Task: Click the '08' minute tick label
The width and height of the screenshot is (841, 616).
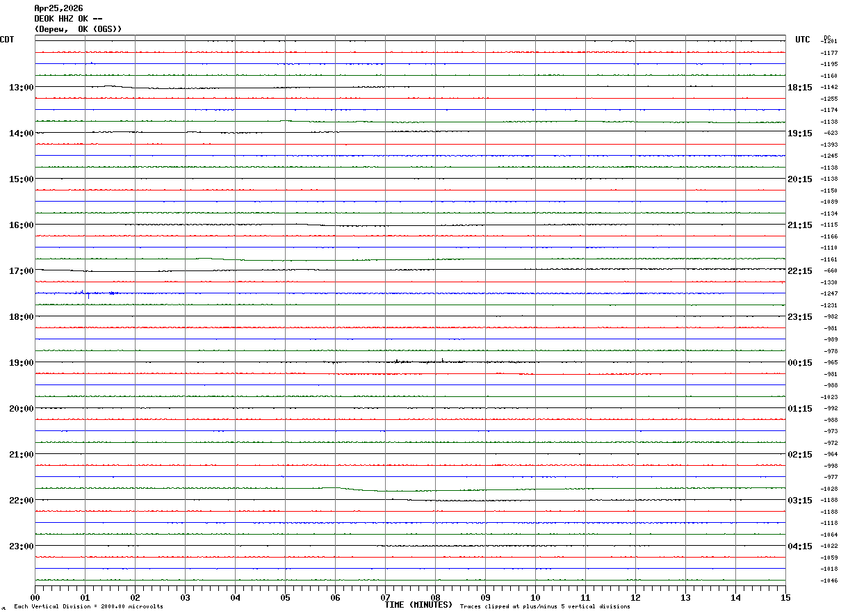Action: pos(435,597)
